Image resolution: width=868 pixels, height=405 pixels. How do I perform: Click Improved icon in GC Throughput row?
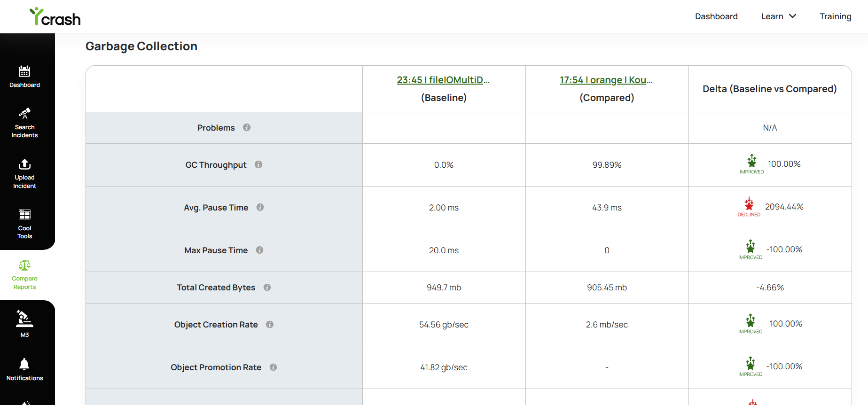(x=752, y=164)
